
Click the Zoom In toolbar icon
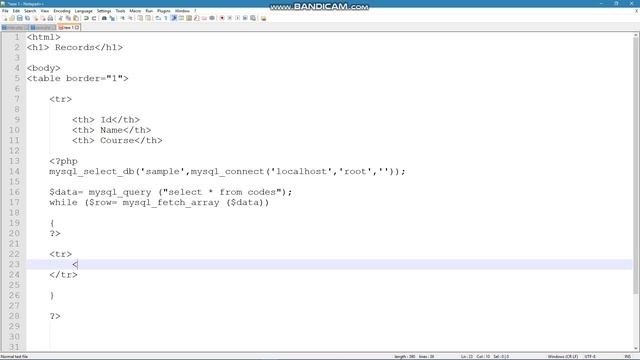pos(122,18)
